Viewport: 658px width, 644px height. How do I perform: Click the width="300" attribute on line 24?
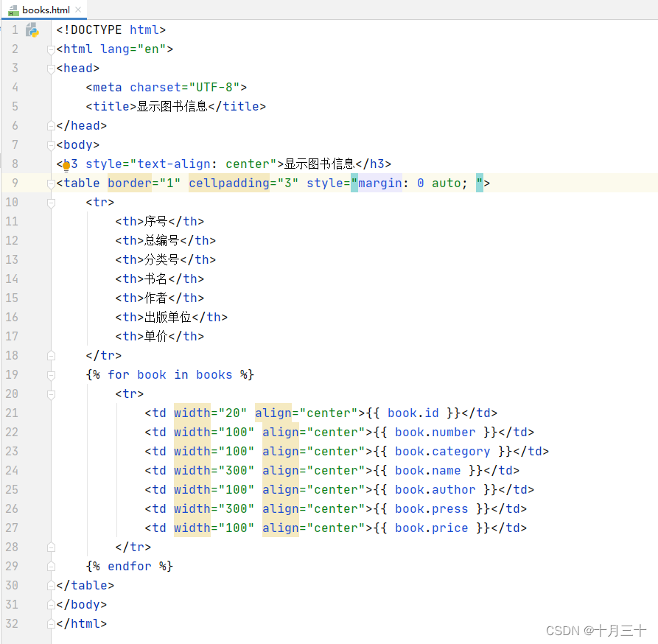click(x=214, y=471)
